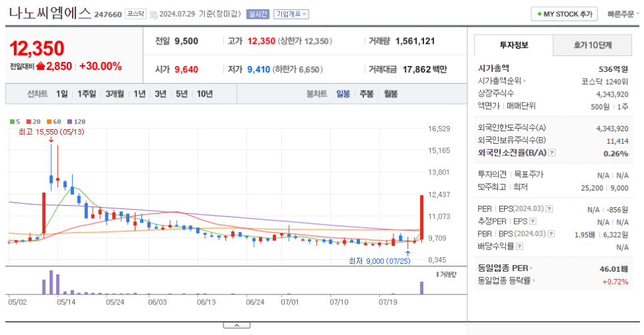The image size is (644, 335).
Task: Click the 상장주식수 label
Action: point(496,93)
